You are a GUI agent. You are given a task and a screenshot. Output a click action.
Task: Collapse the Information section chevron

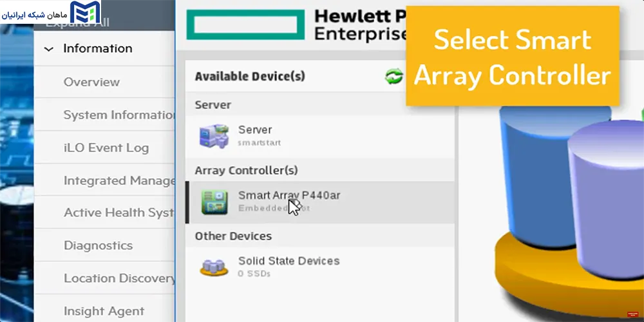pos(48,49)
